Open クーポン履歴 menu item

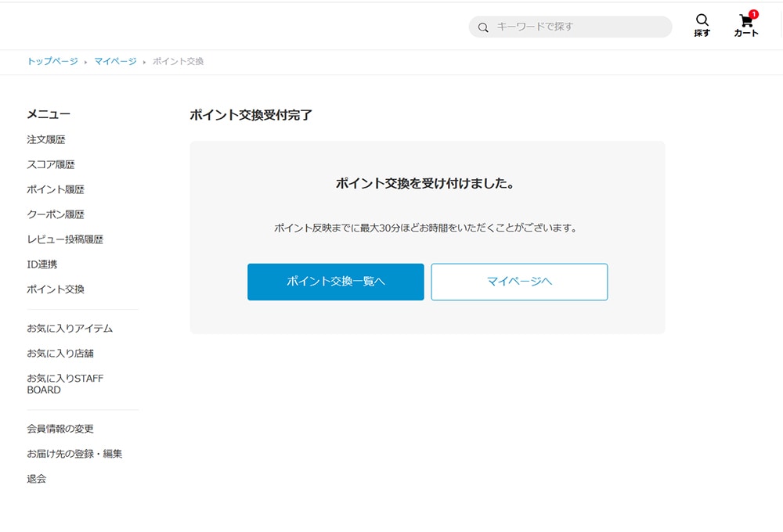(56, 214)
